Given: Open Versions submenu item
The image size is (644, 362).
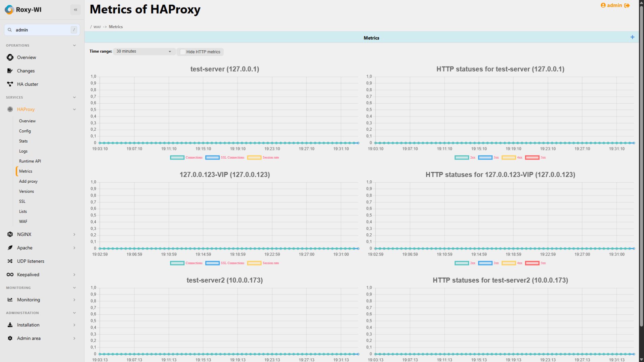Looking at the screenshot, I should click(x=26, y=191).
